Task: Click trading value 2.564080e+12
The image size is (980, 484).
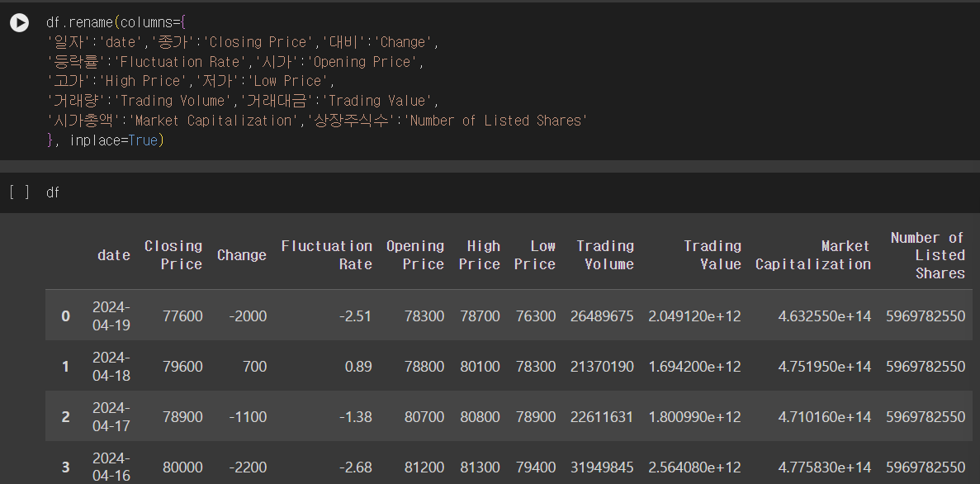Action: coord(694,467)
